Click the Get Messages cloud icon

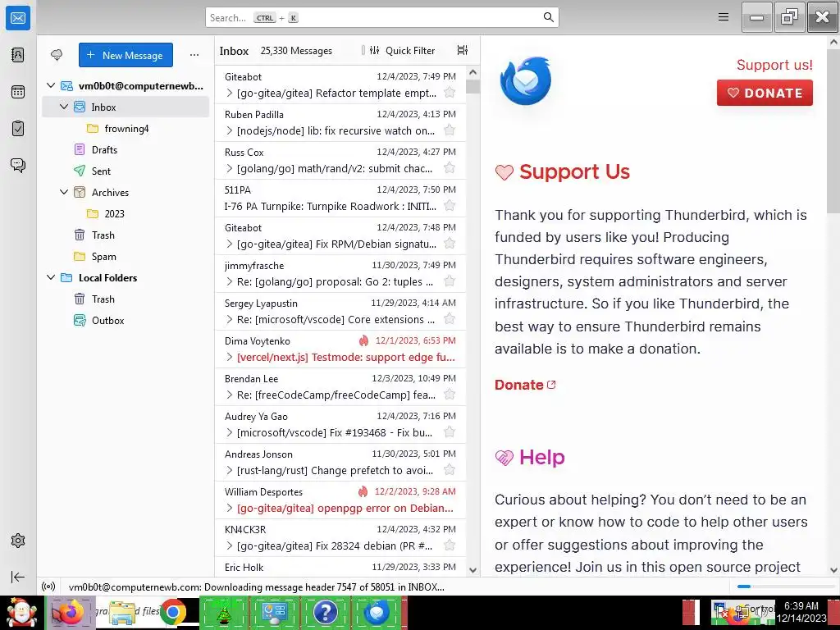(57, 55)
